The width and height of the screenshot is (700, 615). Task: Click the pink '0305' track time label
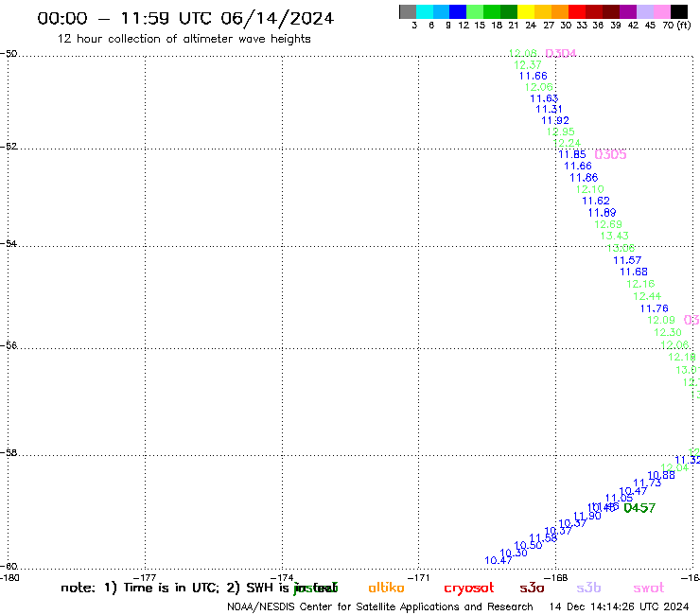point(610,154)
